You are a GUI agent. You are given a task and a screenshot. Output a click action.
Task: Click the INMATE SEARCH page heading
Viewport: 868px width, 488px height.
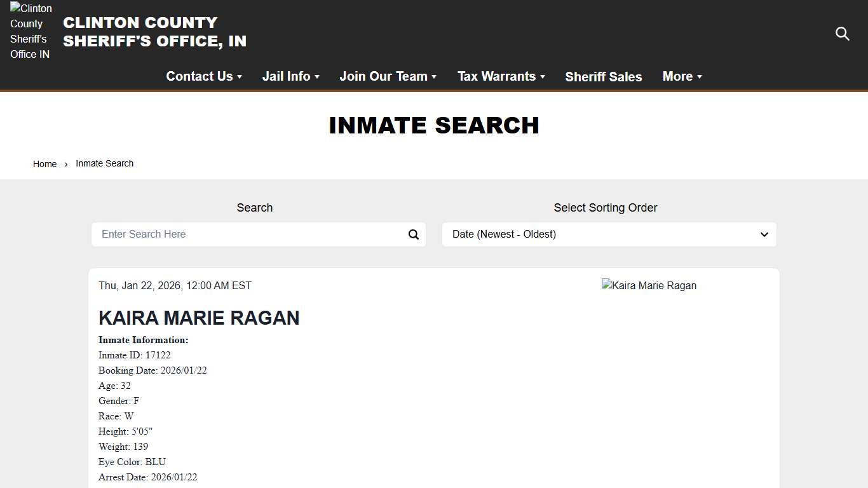434,125
